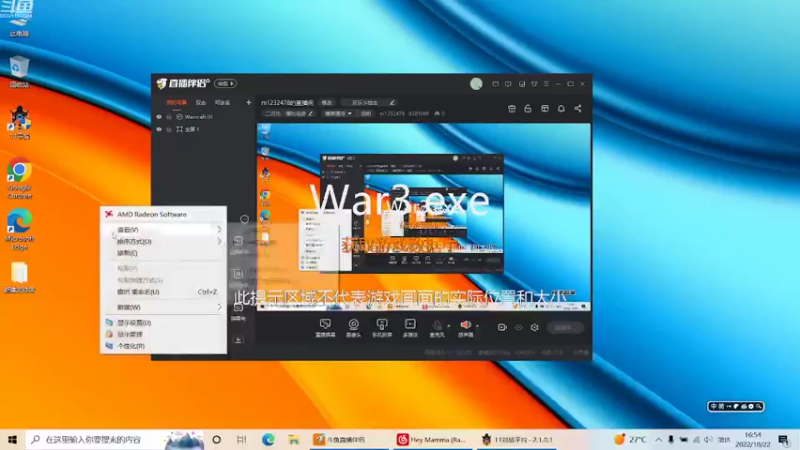Add live screen capture source
The height and width of the screenshot is (450, 800).
coord(325,328)
